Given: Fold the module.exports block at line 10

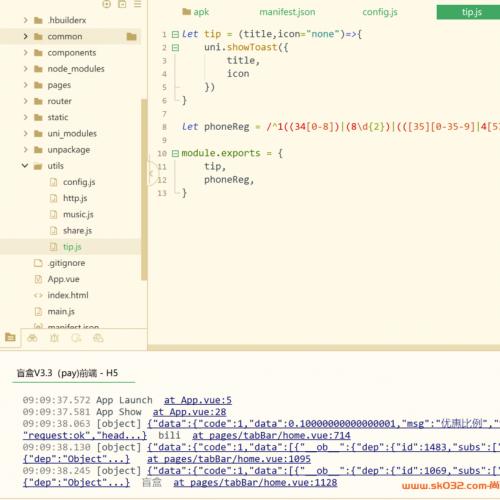Looking at the screenshot, I should coord(175,153).
